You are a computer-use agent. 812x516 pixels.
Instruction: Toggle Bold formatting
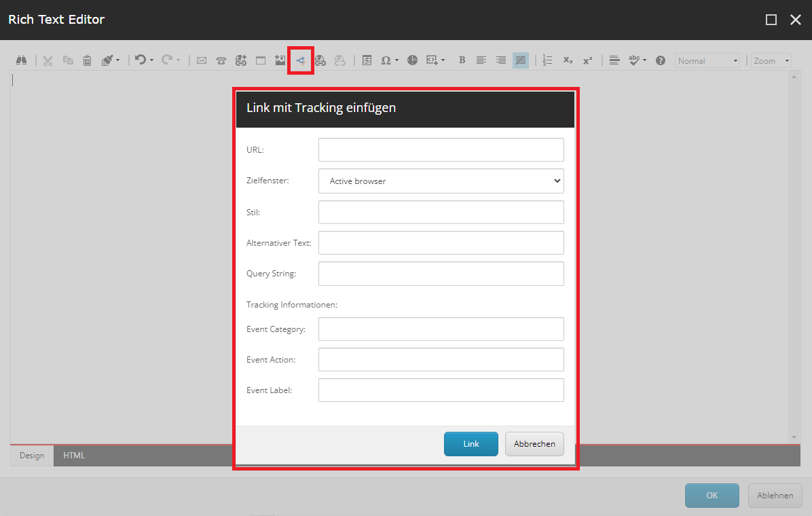(x=462, y=60)
